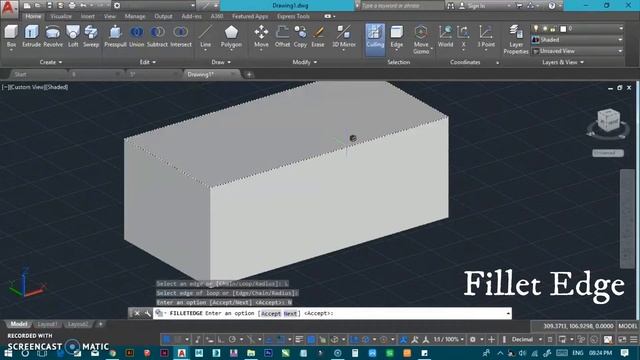Expand the Edit panel
This screenshot has width=640, height=360.
point(148,62)
